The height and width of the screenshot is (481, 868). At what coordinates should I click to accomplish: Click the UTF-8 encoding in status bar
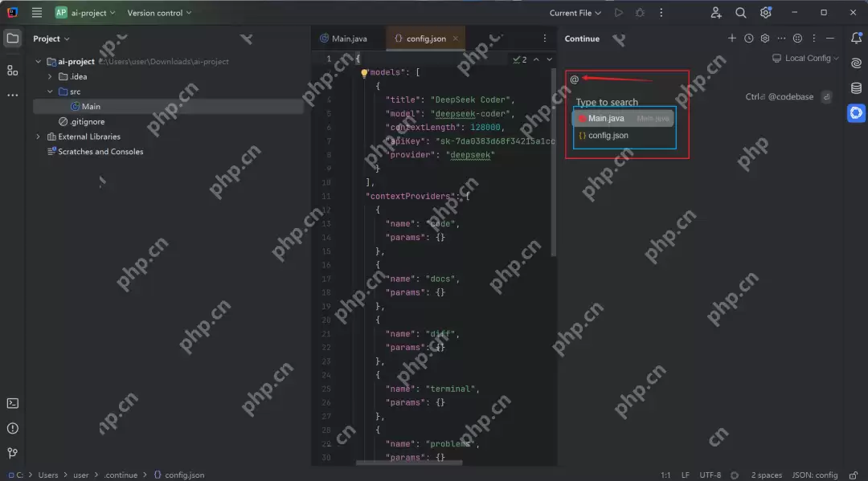[710, 475]
